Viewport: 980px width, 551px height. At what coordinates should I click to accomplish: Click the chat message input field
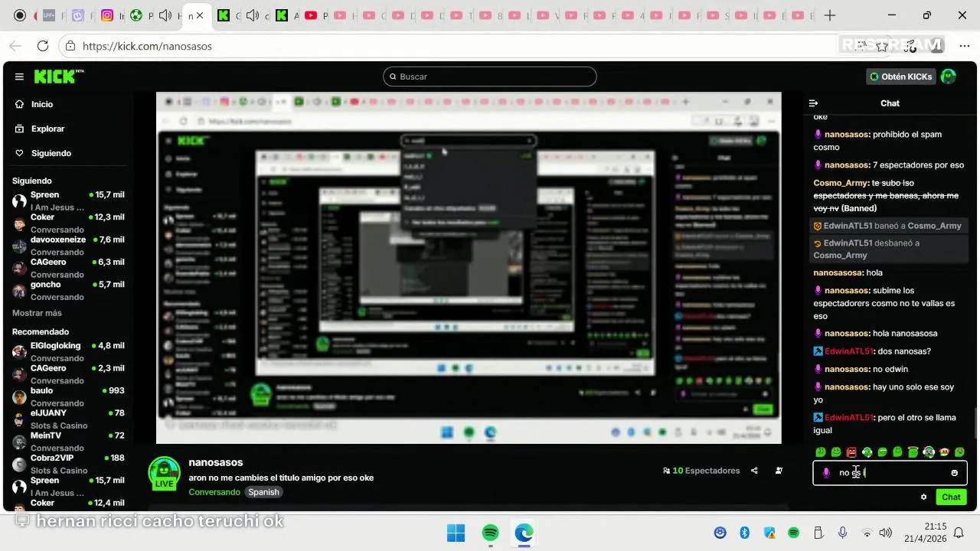pos(890,473)
